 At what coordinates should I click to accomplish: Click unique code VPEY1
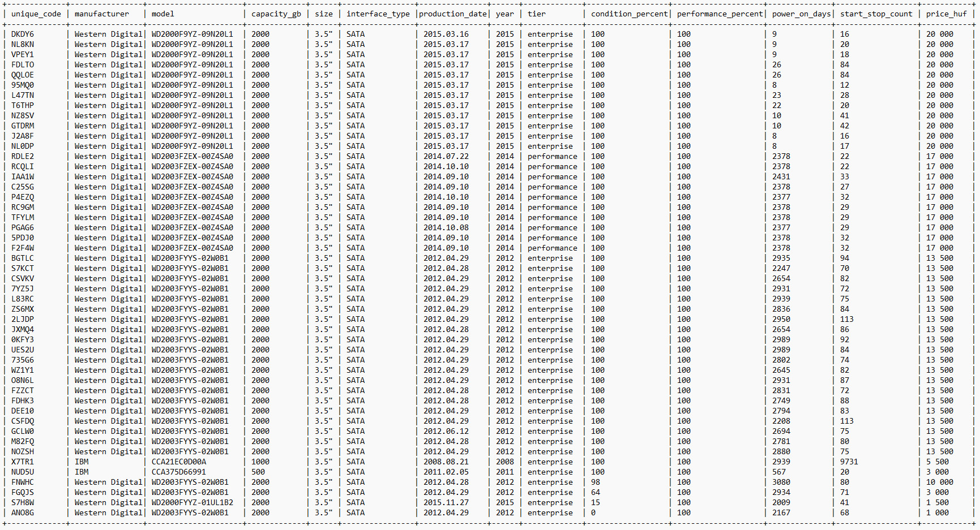coord(23,54)
